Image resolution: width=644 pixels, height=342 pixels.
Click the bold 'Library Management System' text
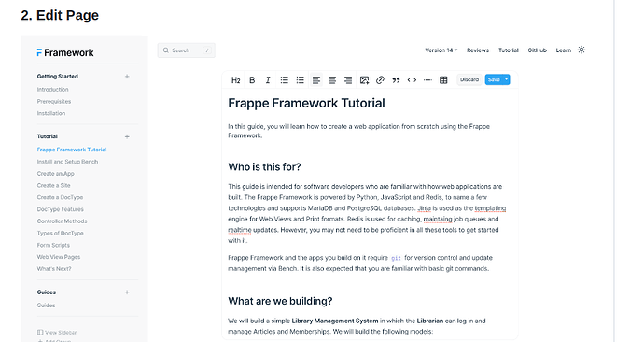pos(335,321)
